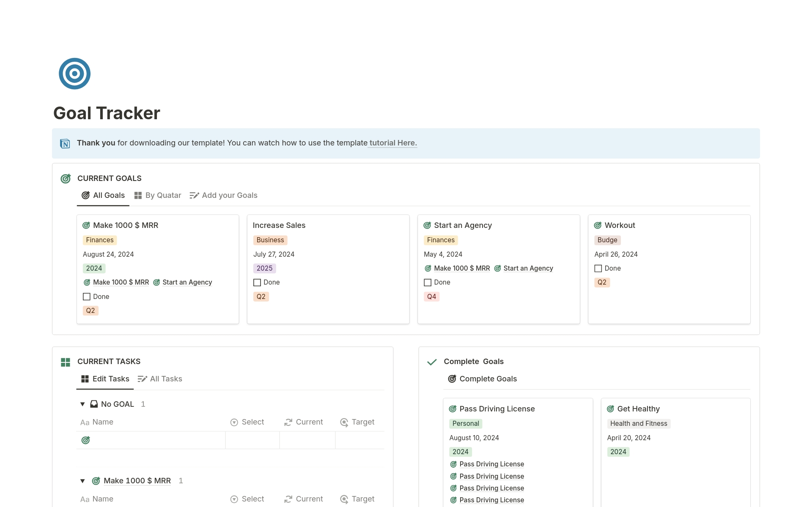Click the green grid icon beside CURRENT TASKS
Viewport: 812px width, 507px height.
[66, 362]
